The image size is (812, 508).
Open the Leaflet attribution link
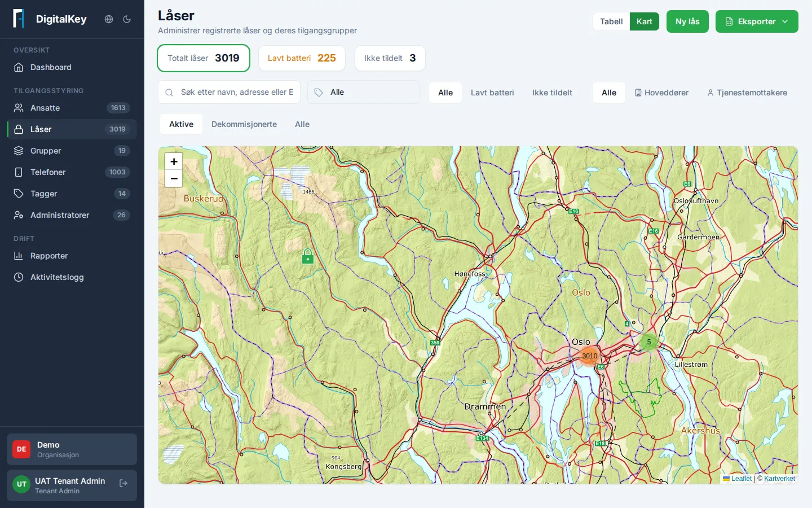738,479
